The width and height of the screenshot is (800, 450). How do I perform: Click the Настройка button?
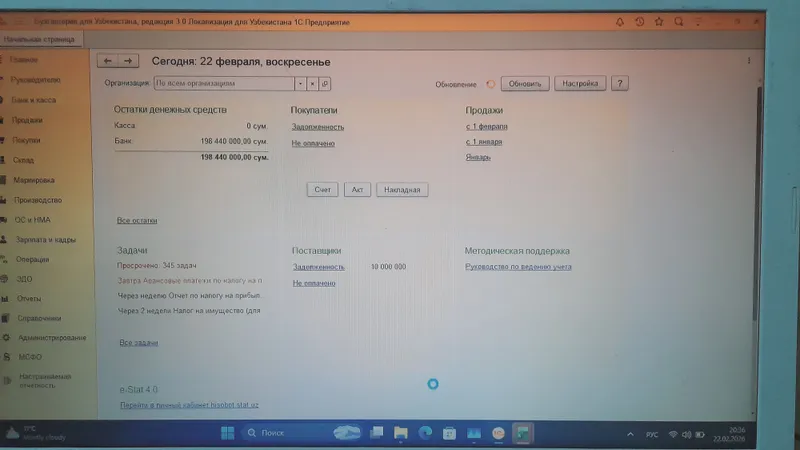tap(580, 83)
